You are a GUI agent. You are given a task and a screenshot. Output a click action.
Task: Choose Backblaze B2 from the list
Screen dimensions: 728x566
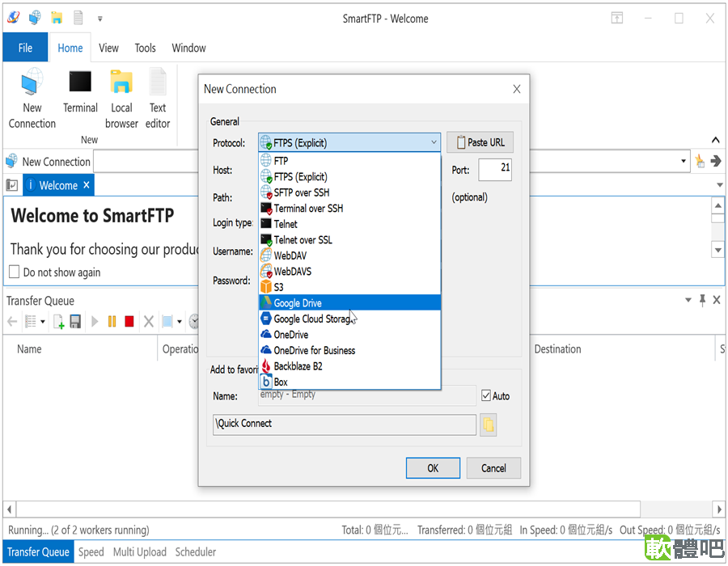click(349, 366)
